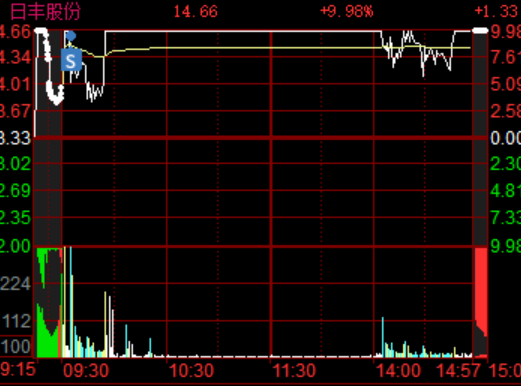Viewport: 521px width, 386px height.
Task: Click the +9.98% change percentage header
Action: pos(347,12)
